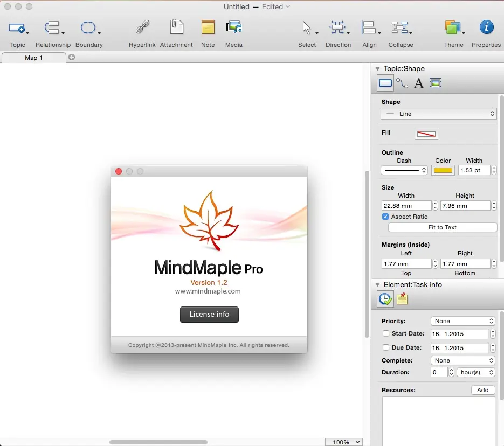Click the vertical canvas scrollbar
The height and width of the screenshot is (446, 504).
coord(367,254)
